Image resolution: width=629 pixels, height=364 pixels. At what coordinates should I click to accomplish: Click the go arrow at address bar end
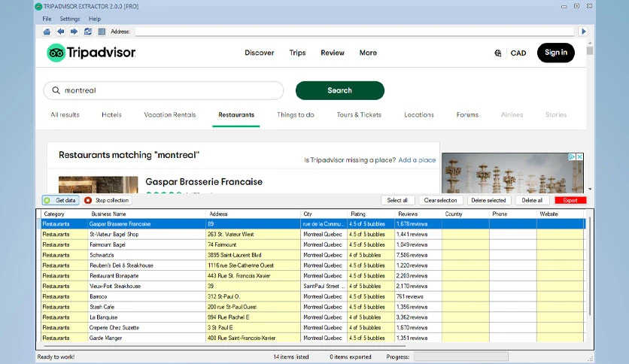coord(583,32)
